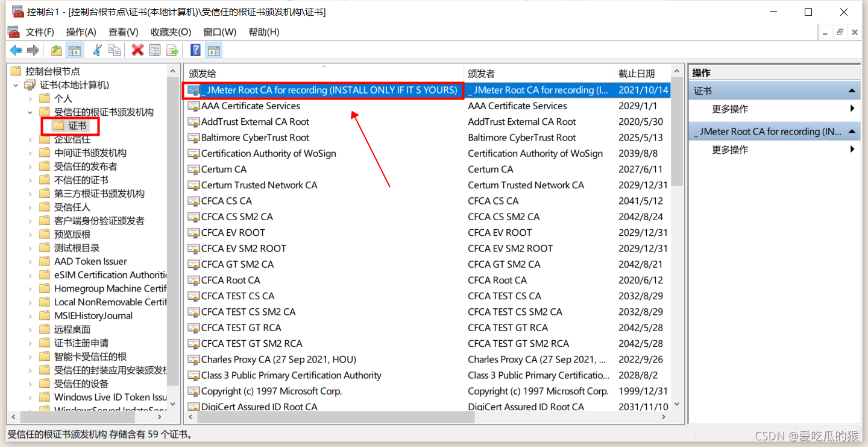Viewport: 868px width, 447px height.
Task: Select the Certum Trusted Network CA certificate
Action: [x=427, y=185]
